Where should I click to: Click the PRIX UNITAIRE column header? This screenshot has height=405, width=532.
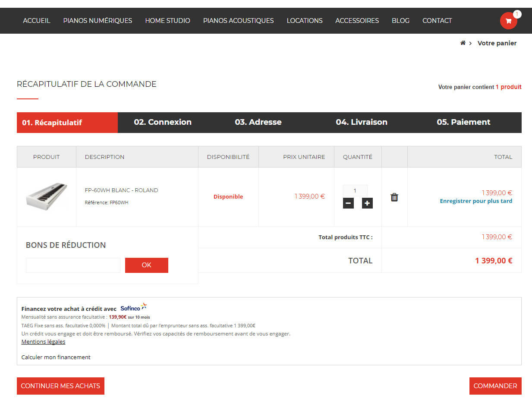coord(304,157)
